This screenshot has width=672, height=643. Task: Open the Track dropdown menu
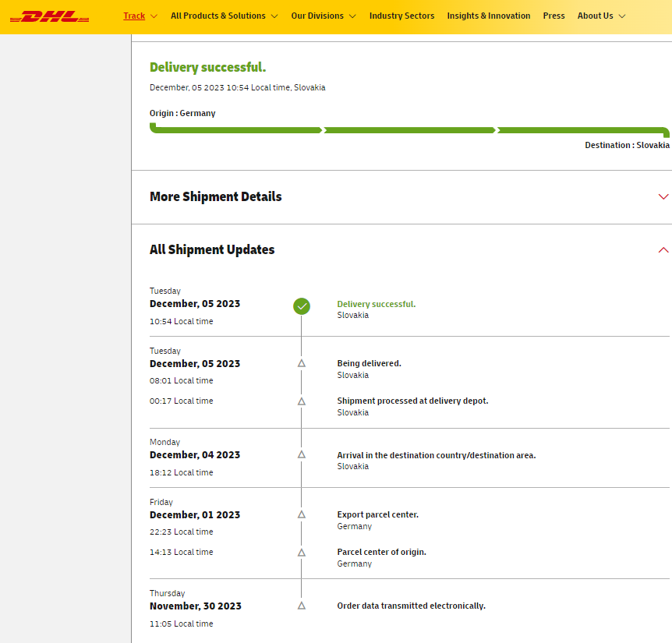pos(140,16)
